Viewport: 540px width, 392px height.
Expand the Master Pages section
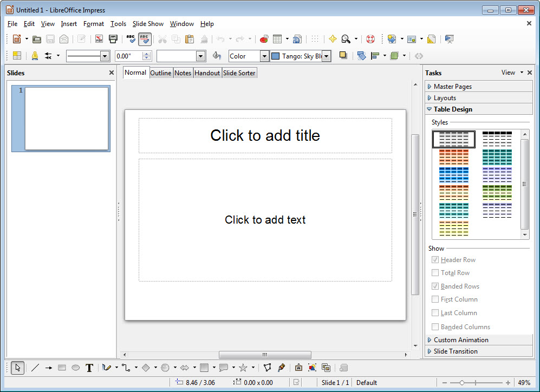point(479,87)
